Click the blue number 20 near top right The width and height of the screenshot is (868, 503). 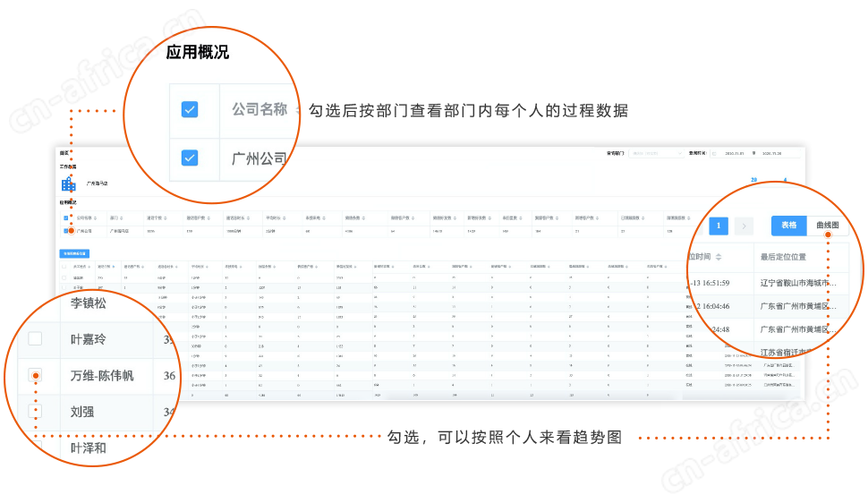coord(754,180)
